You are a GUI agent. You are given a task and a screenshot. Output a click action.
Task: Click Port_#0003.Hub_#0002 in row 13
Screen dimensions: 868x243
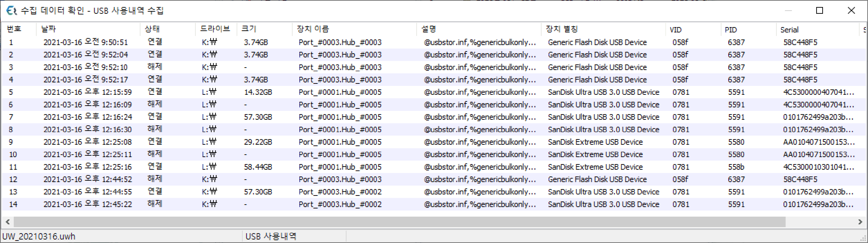(x=340, y=192)
